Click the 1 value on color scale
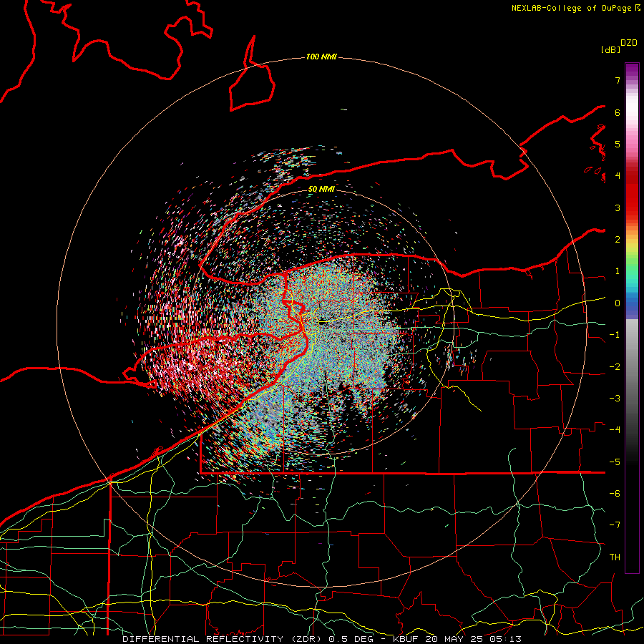Screen dimensions: 644x644 [x=618, y=271]
